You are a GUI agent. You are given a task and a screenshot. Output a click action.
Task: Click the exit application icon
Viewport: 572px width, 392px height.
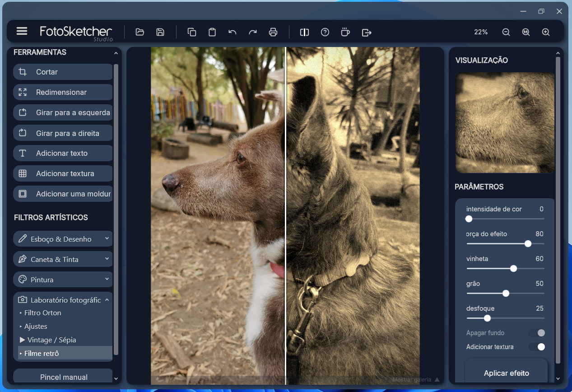coord(367,32)
